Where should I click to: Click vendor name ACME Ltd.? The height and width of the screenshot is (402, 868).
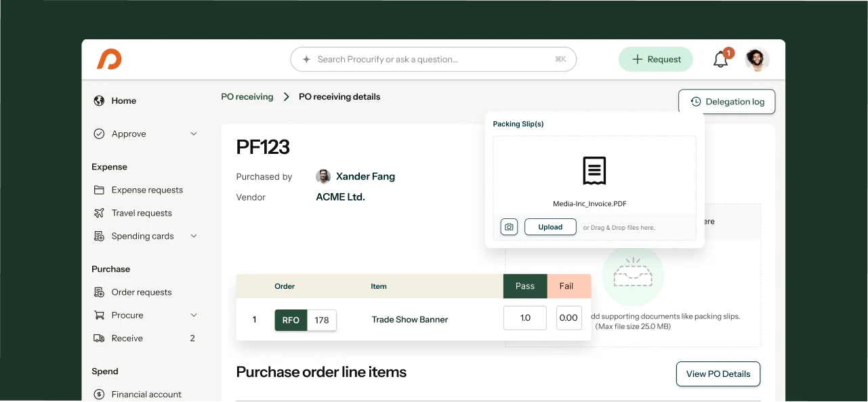point(340,197)
